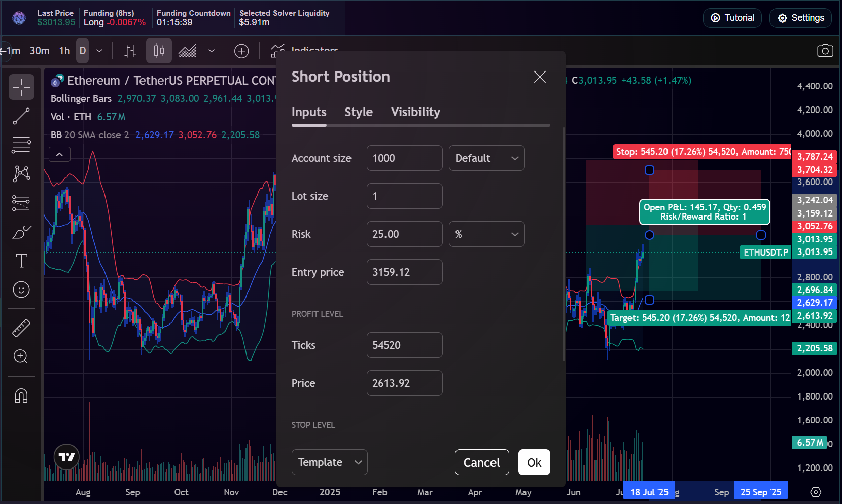Open the Risk percent unit dropdown

[486, 234]
